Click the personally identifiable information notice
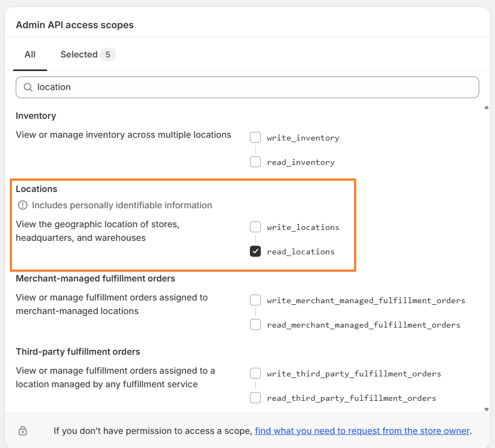Image resolution: width=495 pixels, height=448 pixels. 121,206
